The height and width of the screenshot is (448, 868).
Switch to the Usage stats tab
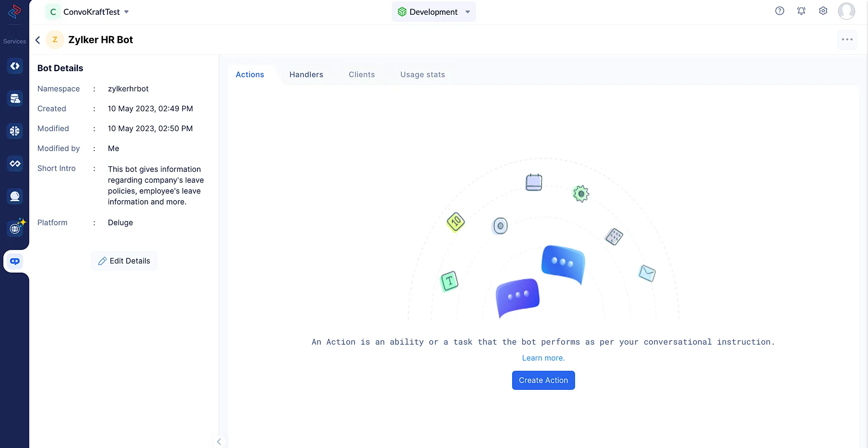[422, 75]
